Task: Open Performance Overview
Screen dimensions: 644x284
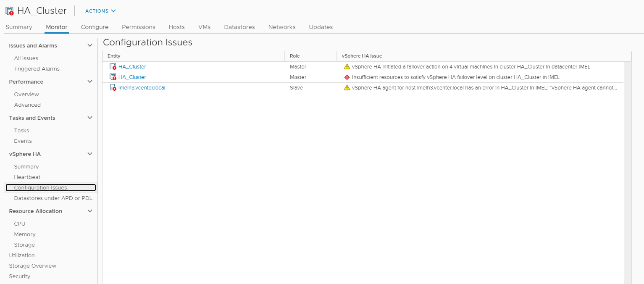Action: tap(26, 95)
